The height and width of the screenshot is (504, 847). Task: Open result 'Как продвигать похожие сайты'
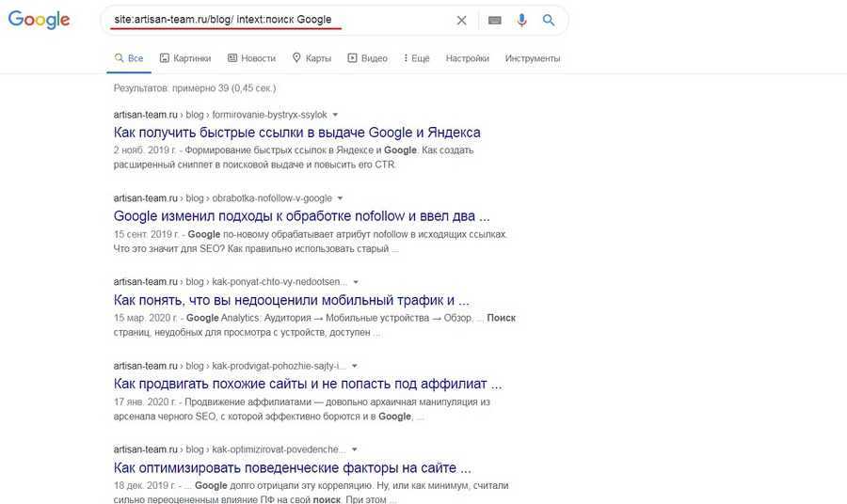307,384
